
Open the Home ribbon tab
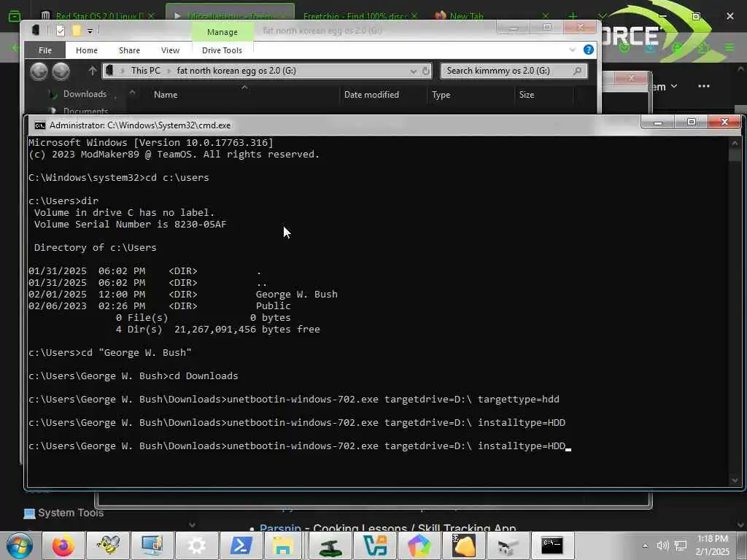tap(87, 50)
